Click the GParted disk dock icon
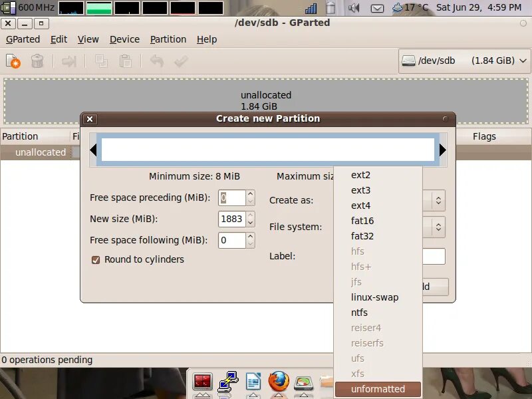Viewport: 532px width, 399px height. (304, 383)
